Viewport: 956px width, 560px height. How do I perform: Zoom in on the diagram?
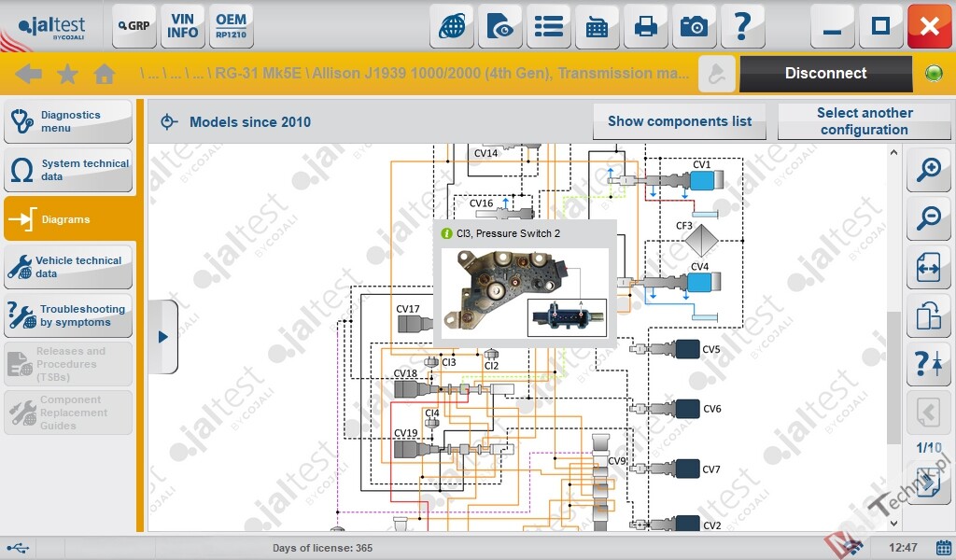click(x=929, y=169)
